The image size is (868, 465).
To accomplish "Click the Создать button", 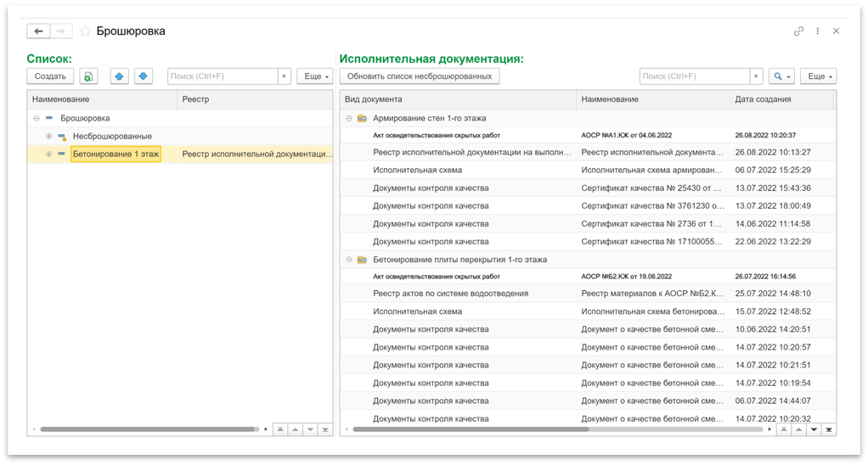I will click(51, 76).
